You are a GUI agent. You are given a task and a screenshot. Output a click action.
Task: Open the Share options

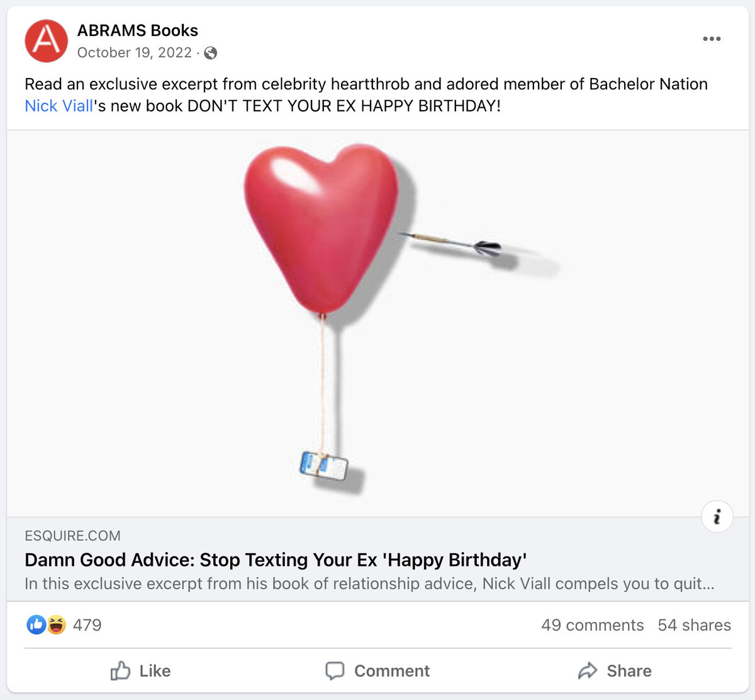615,671
